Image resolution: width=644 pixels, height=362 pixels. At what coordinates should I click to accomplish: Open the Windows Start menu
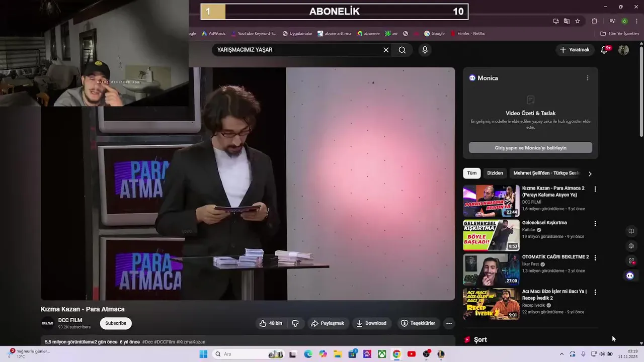click(203, 354)
